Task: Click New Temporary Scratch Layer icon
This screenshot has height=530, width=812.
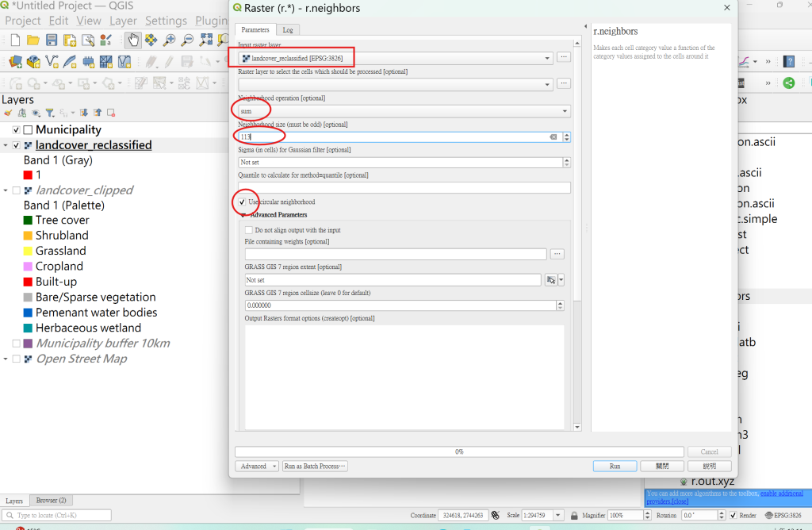Action: click(88, 62)
